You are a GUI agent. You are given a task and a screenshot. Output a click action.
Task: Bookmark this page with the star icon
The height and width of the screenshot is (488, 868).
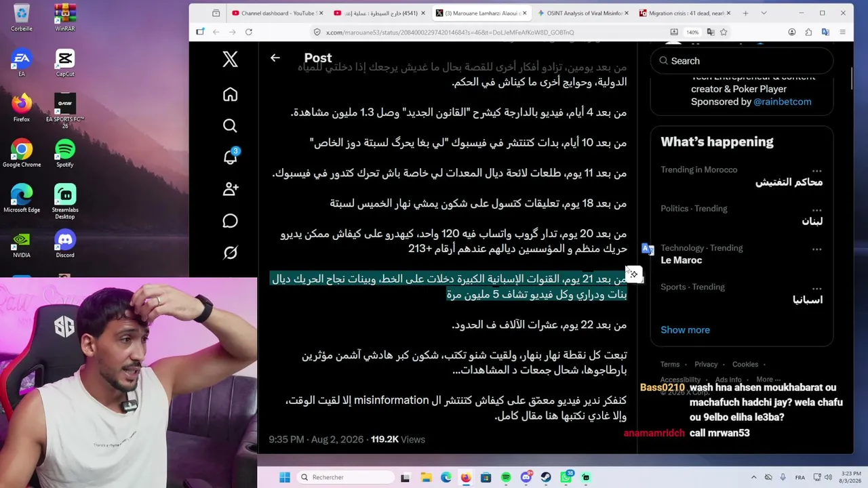click(724, 32)
